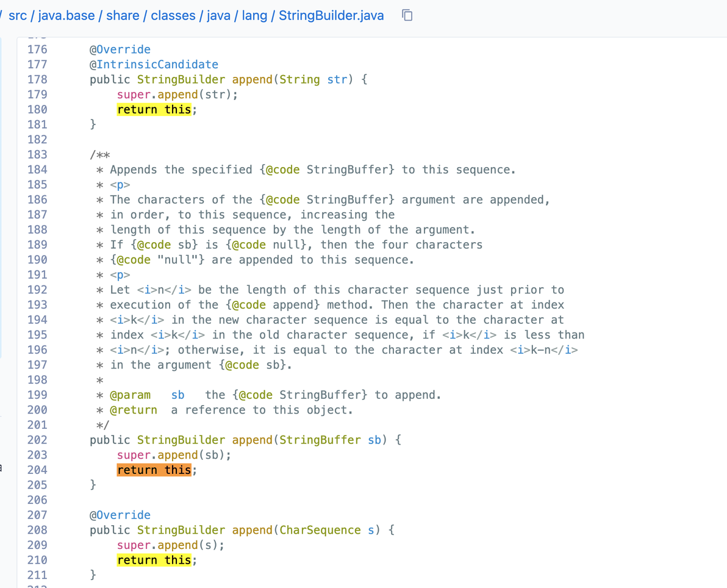Select line number 208
The width and height of the screenshot is (727, 588).
tap(37, 530)
